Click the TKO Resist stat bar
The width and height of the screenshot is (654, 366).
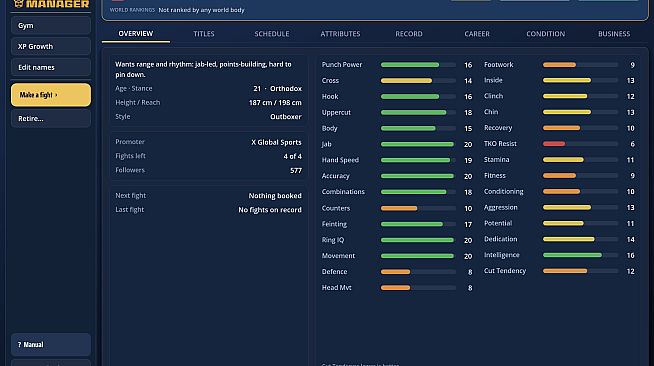click(x=580, y=144)
